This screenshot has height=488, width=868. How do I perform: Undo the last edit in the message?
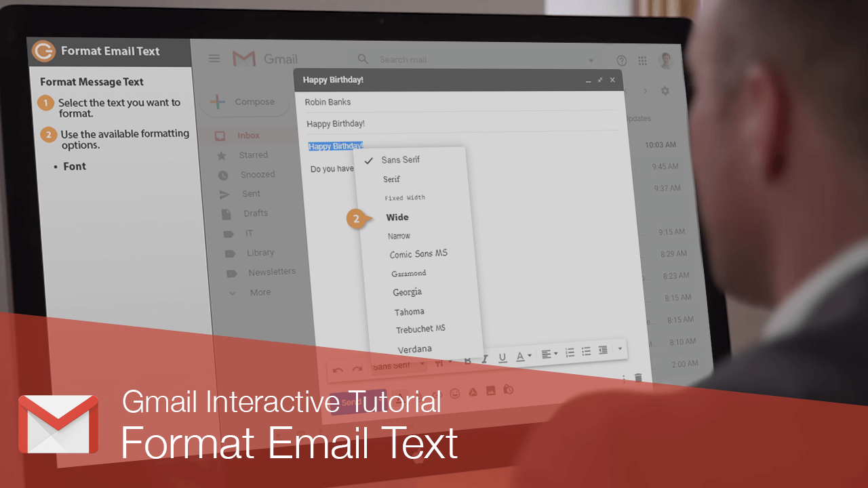(x=338, y=370)
